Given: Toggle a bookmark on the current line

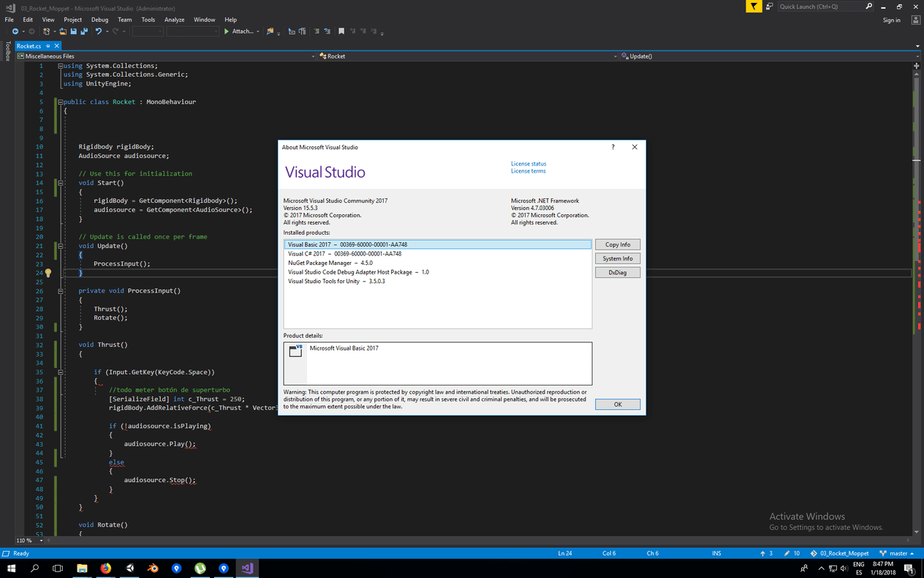Looking at the screenshot, I should (x=341, y=31).
